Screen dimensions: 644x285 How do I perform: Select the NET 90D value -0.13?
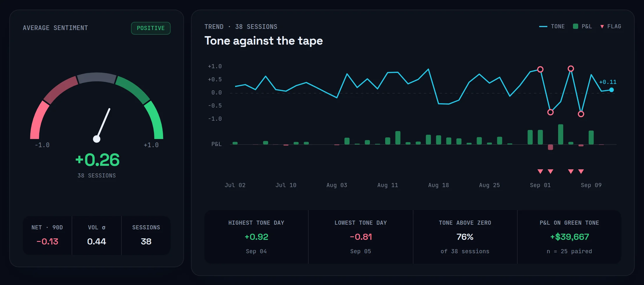(x=47, y=242)
